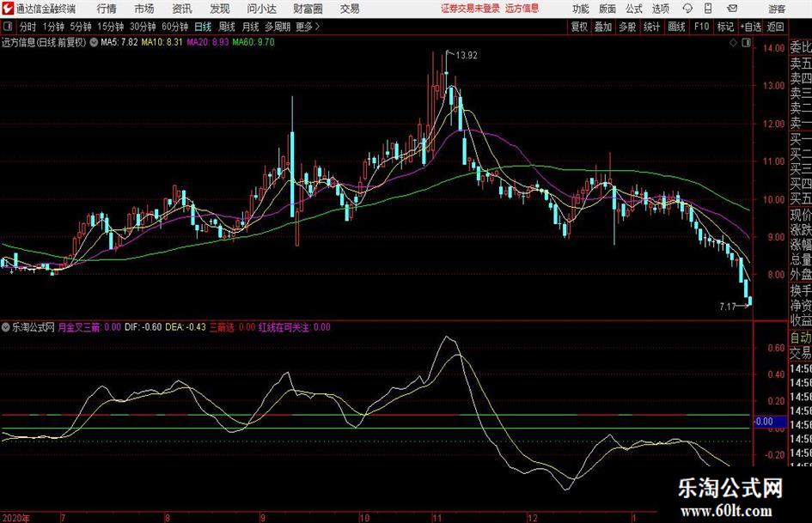Click the 远方信息(日线 前复权) chart title
The height and width of the screenshot is (523, 812).
[44, 42]
